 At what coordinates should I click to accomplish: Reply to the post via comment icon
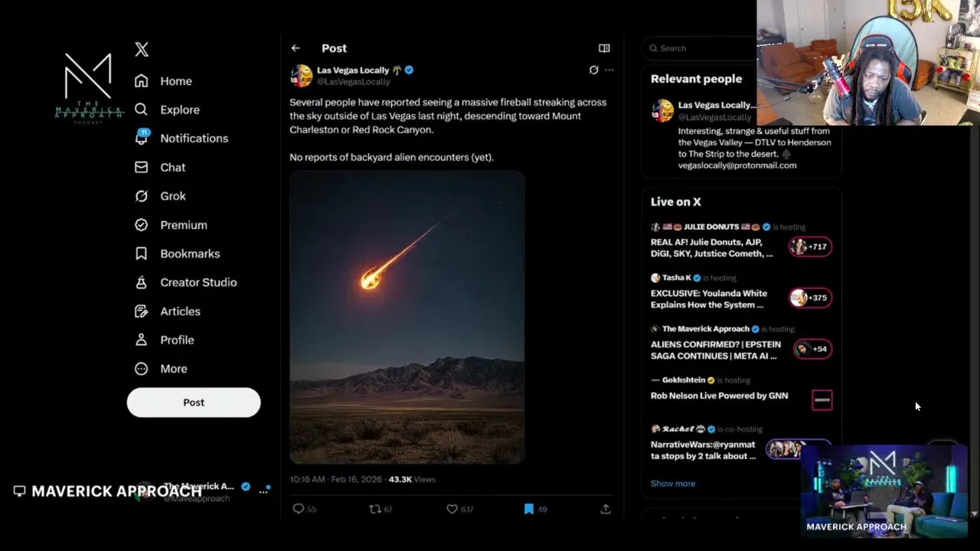point(299,509)
